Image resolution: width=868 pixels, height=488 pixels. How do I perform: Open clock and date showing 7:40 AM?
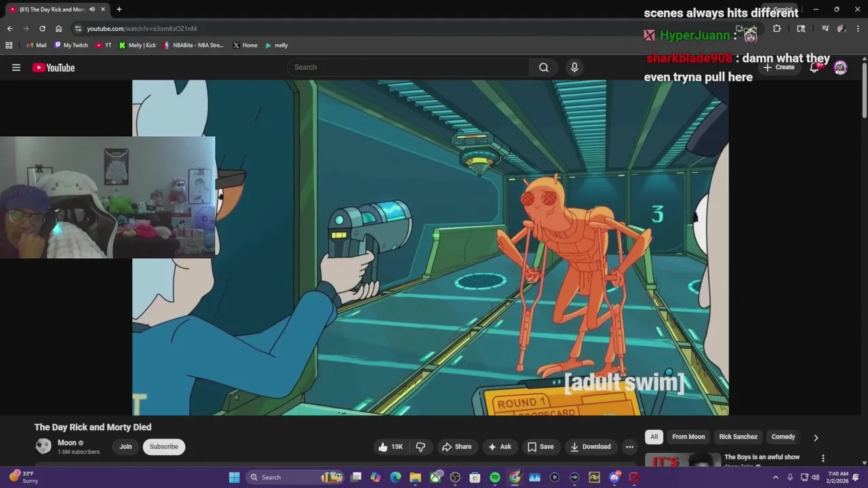pyautogui.click(x=838, y=477)
